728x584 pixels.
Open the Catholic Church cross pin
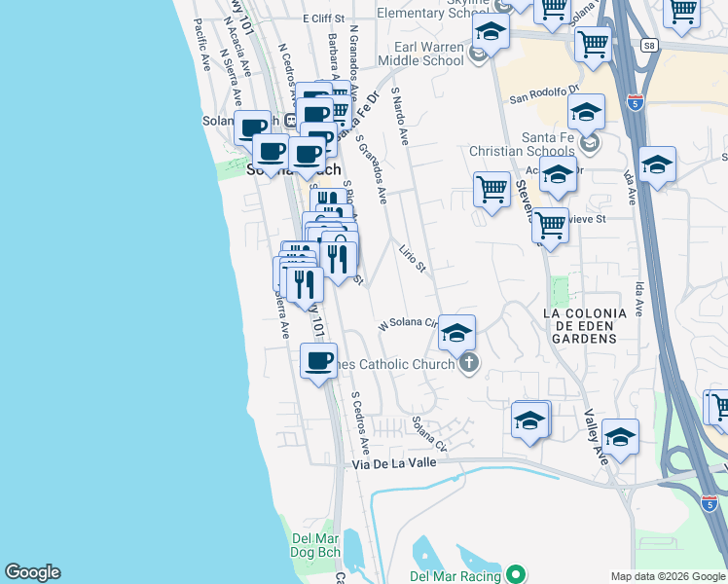[x=469, y=363]
